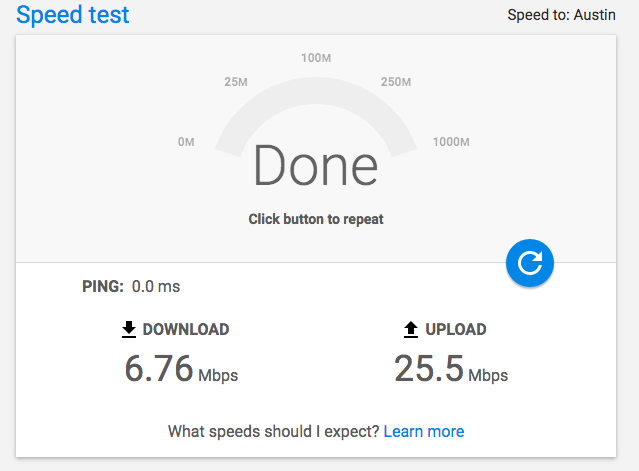The width and height of the screenshot is (639, 471).
Task: Click the download arrow icon
Action: click(x=129, y=329)
